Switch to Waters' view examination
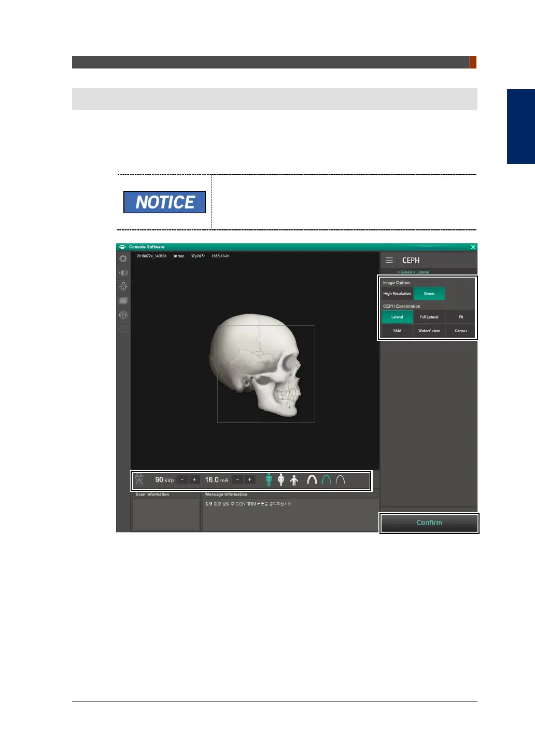The width and height of the screenshot is (535, 756). tap(429, 331)
